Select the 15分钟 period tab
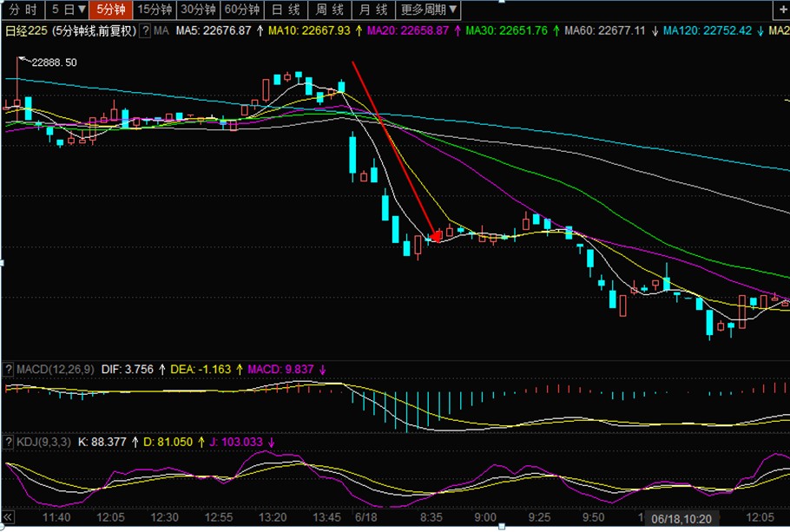The width and height of the screenshot is (790, 532). [x=155, y=10]
